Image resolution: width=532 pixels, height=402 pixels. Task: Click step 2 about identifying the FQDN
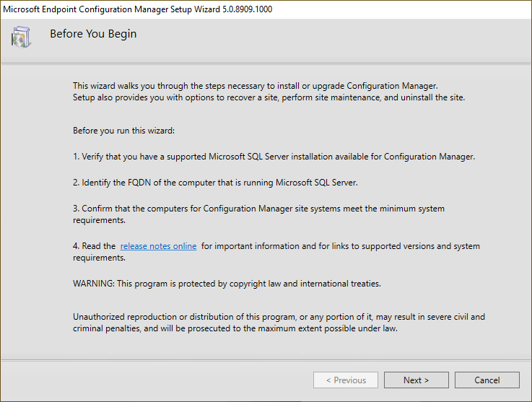(215, 182)
